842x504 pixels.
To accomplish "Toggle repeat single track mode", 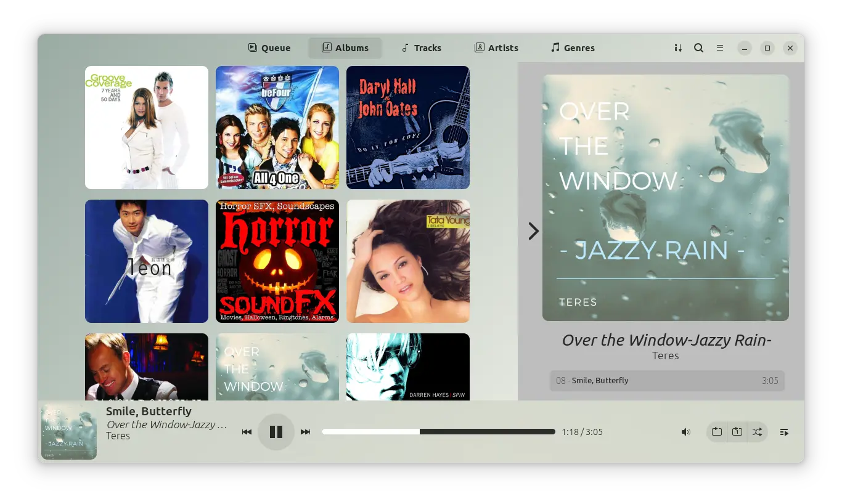I will (x=737, y=432).
